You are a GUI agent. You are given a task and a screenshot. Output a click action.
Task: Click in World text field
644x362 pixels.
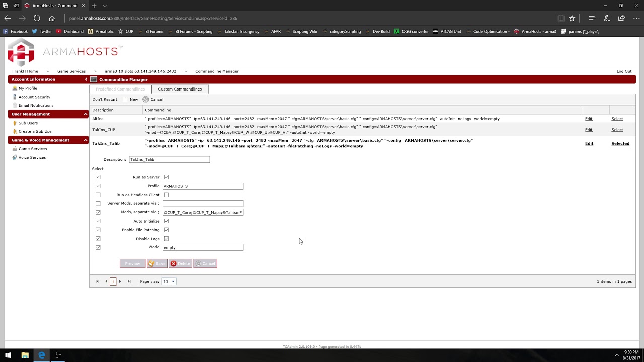[x=203, y=247]
